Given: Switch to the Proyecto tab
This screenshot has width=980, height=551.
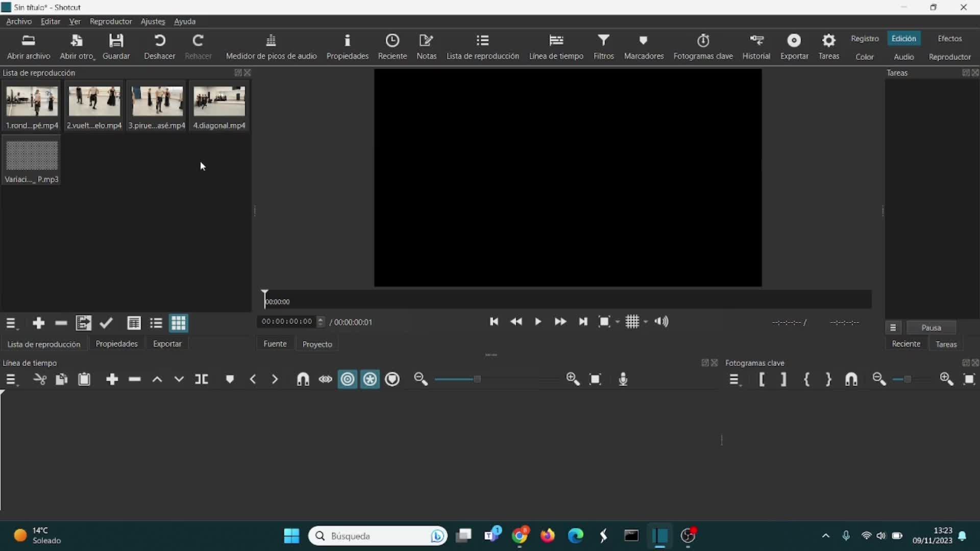Looking at the screenshot, I should pos(317,344).
